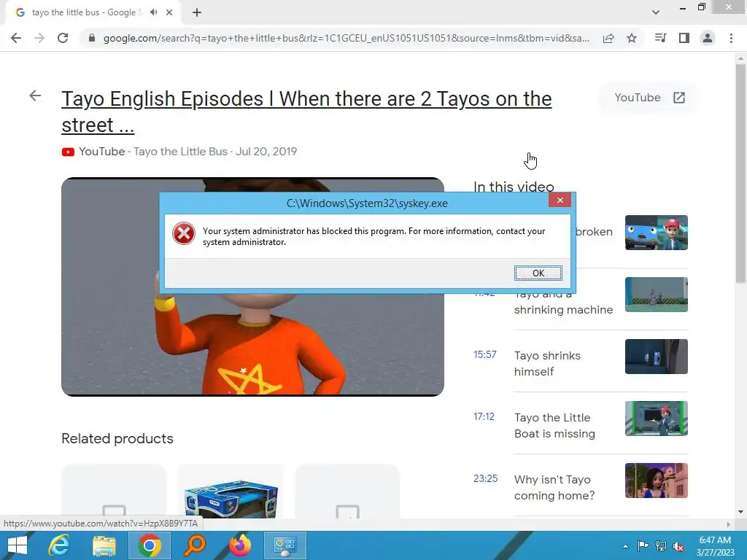Open the video on YouTube button
This screenshot has height=560, width=747.
pos(649,98)
